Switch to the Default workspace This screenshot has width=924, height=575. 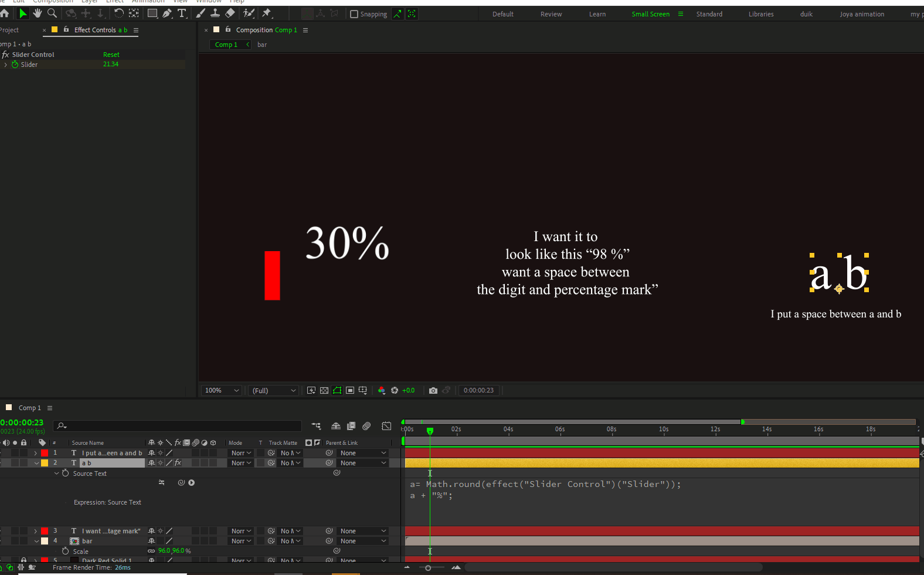coord(503,14)
